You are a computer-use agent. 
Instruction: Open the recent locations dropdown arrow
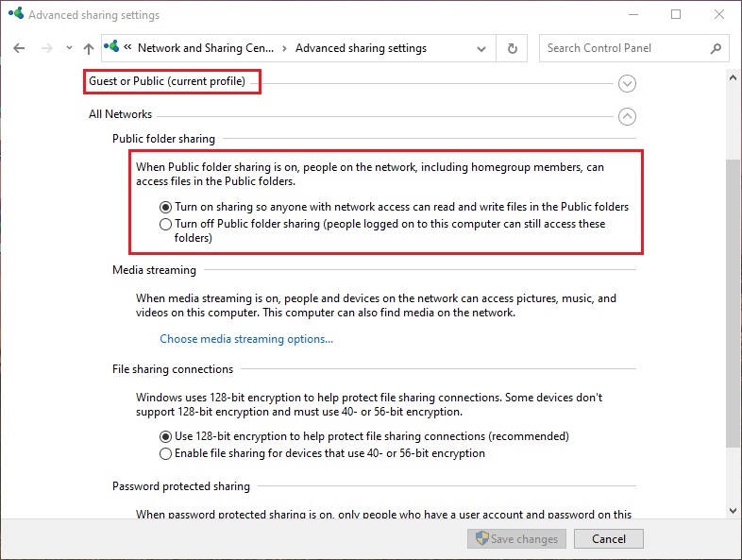pyautogui.click(x=69, y=48)
